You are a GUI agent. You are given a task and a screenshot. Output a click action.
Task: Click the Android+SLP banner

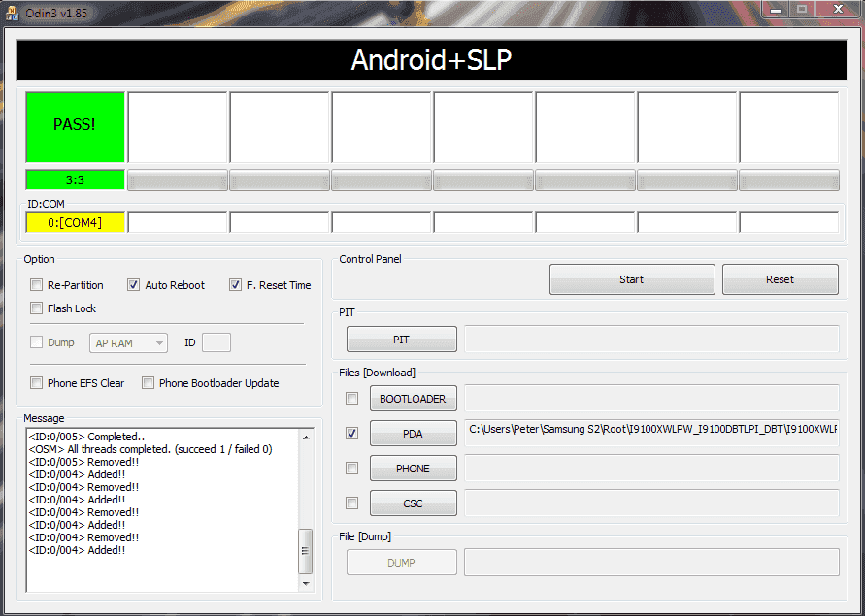click(431, 59)
